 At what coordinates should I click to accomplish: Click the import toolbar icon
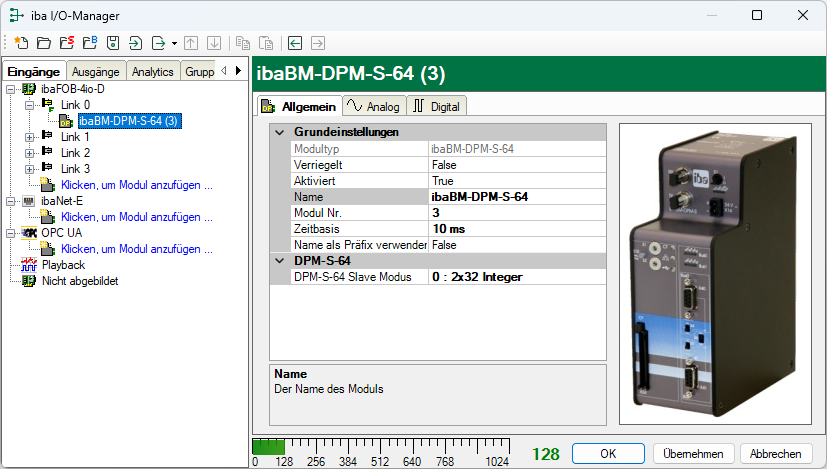click(136, 43)
